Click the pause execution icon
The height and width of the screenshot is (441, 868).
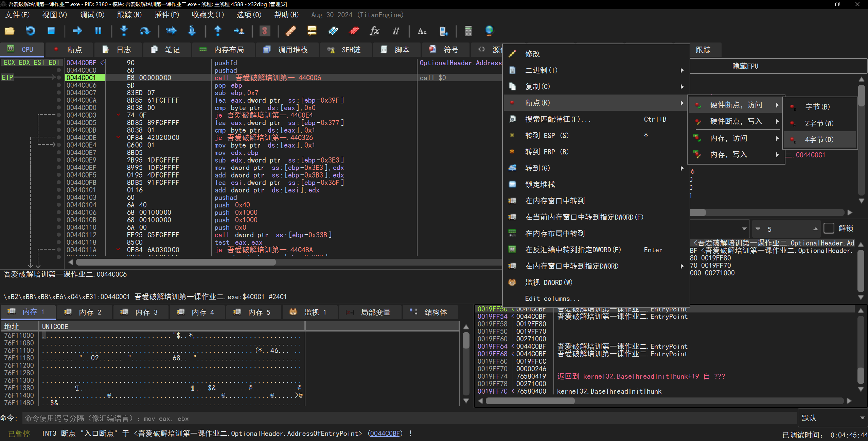[x=98, y=31]
